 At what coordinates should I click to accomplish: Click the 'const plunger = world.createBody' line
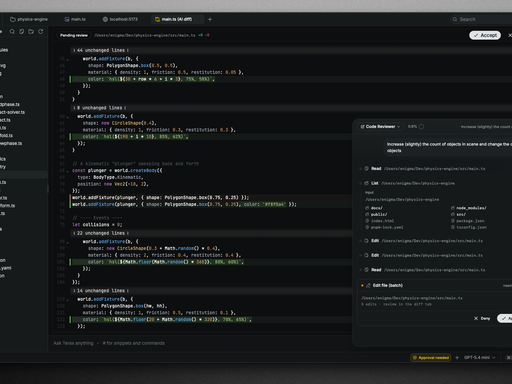click(117, 171)
